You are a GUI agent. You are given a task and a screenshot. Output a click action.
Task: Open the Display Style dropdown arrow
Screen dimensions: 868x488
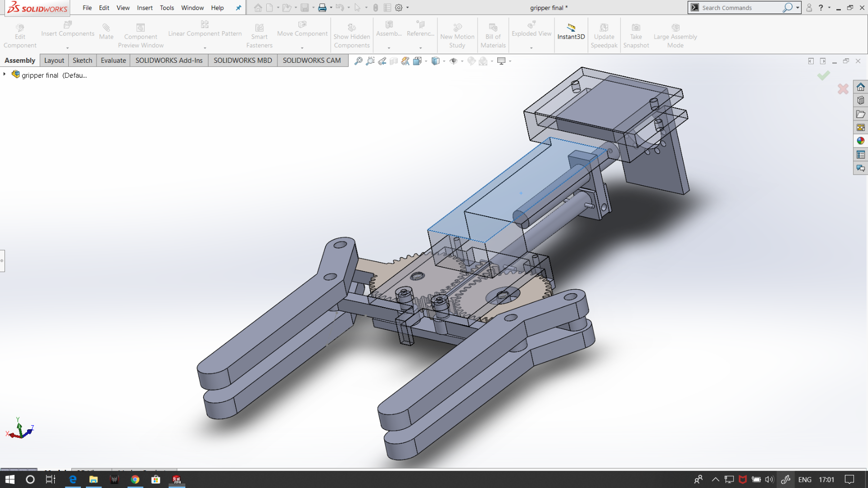[x=444, y=61]
